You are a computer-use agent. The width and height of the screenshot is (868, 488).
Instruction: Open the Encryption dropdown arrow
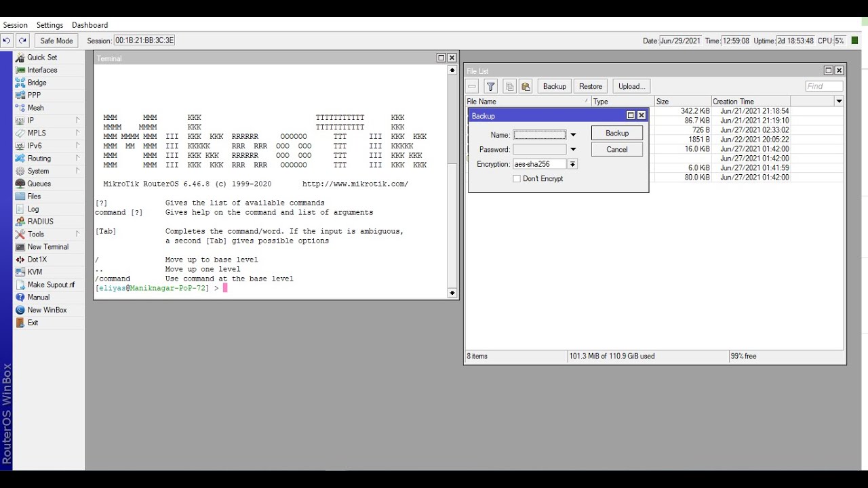click(x=573, y=164)
